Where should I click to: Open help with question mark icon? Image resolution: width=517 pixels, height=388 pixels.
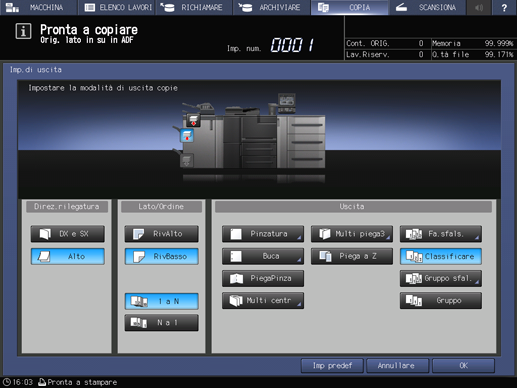(504, 7)
